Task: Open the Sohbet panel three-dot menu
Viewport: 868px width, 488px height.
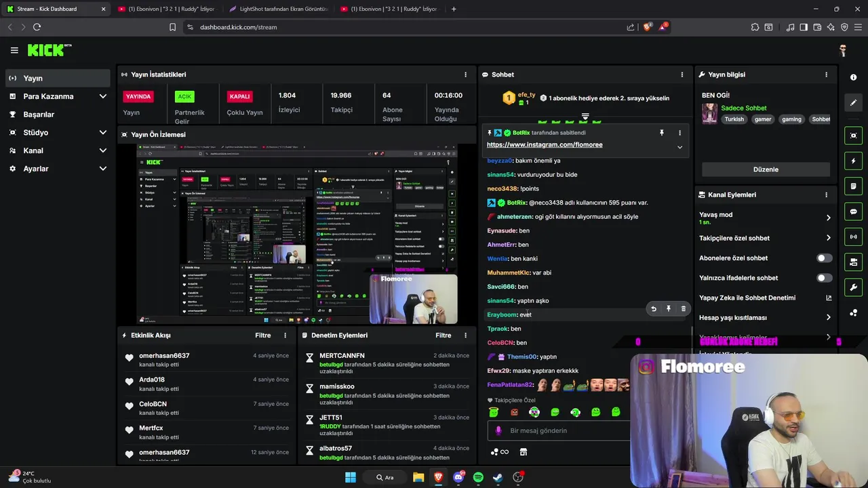Action: click(x=682, y=75)
